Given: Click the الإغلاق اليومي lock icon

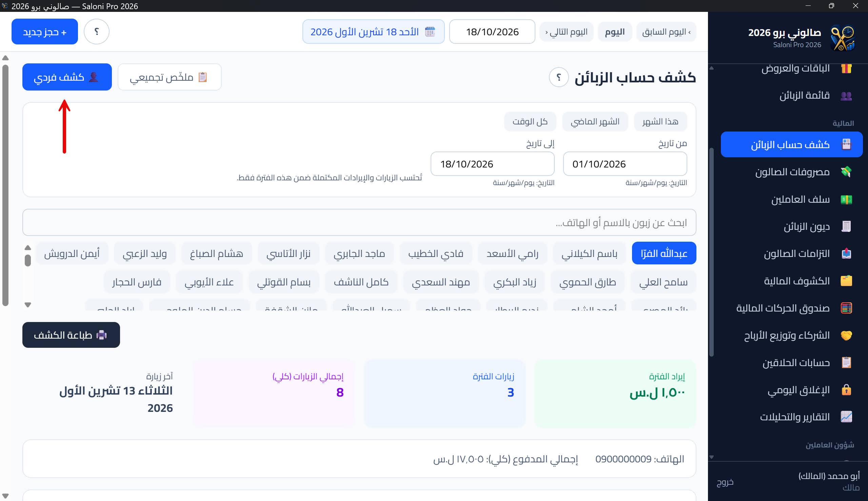Looking at the screenshot, I should point(846,389).
